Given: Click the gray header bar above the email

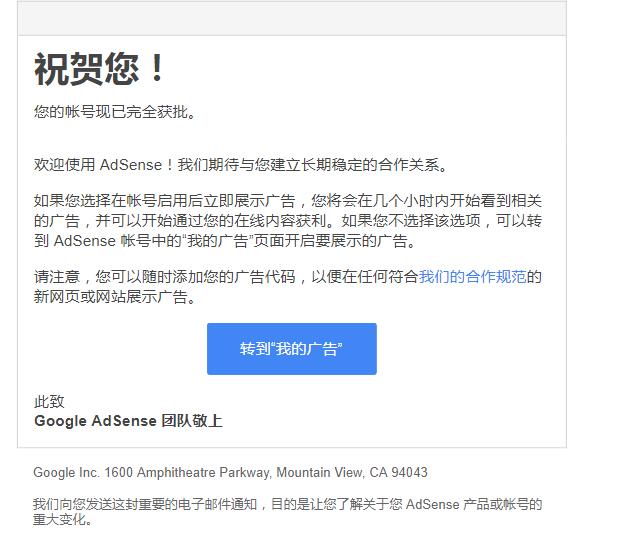Looking at the screenshot, I should pyautogui.click(x=292, y=18).
